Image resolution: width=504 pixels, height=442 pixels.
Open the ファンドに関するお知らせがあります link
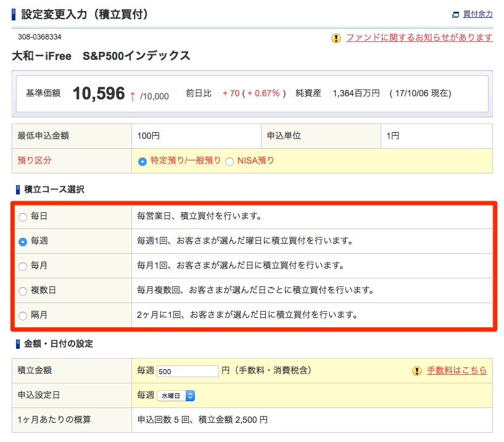pyautogui.click(x=419, y=38)
